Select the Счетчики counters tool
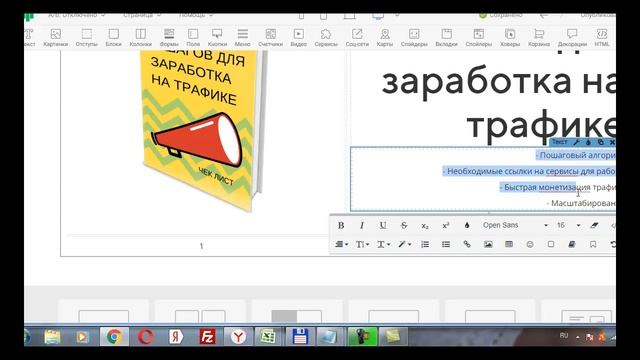This screenshot has width=640, height=360. (270, 37)
